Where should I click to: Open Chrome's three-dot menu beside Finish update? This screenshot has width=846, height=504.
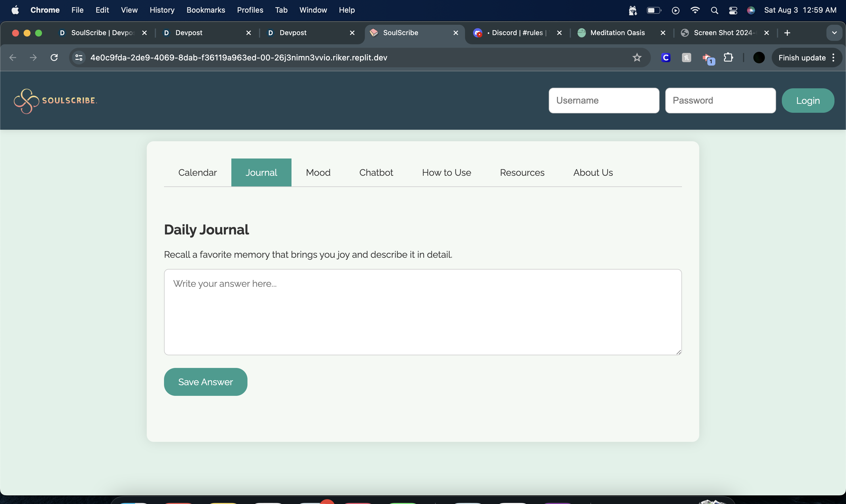point(833,58)
